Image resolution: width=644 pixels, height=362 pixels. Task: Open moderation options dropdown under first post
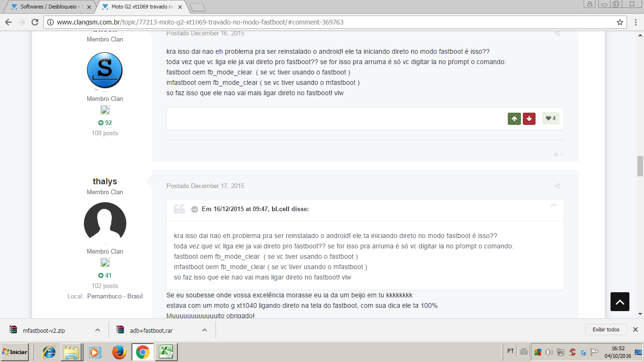(559, 155)
